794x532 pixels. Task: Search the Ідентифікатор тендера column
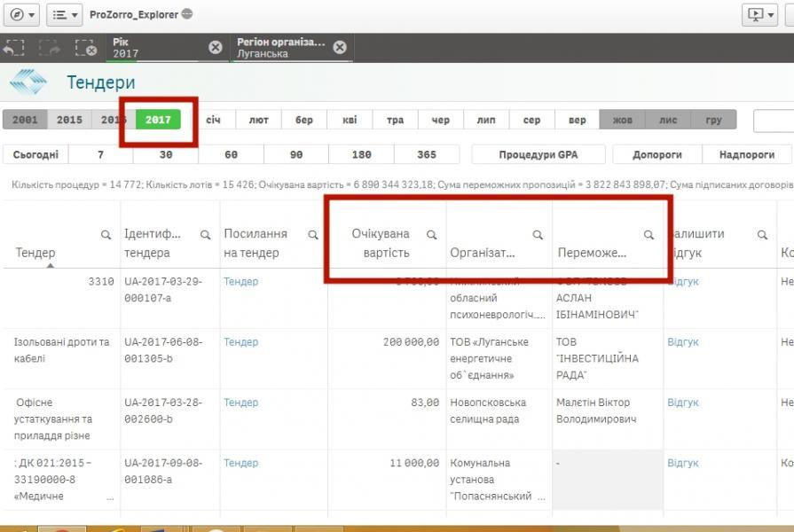coord(205,235)
